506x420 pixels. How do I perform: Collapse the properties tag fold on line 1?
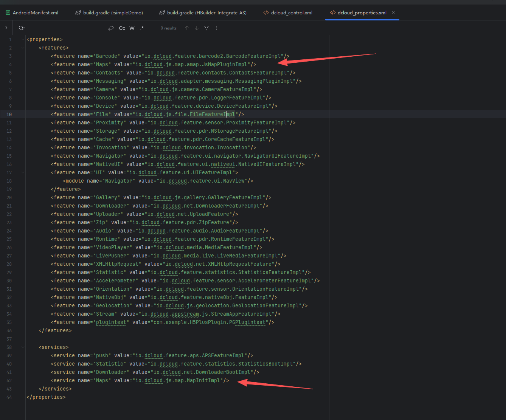(x=23, y=39)
